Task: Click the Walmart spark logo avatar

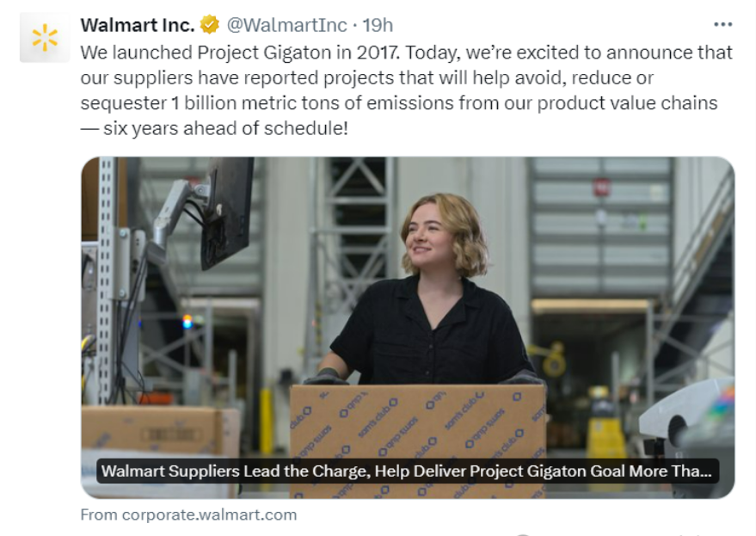Action: [x=44, y=38]
